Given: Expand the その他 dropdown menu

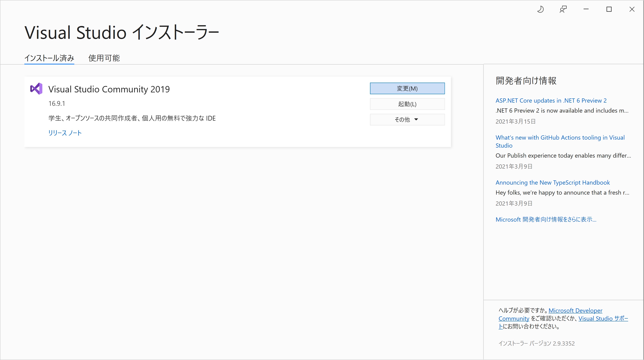Looking at the screenshot, I should coord(407,119).
